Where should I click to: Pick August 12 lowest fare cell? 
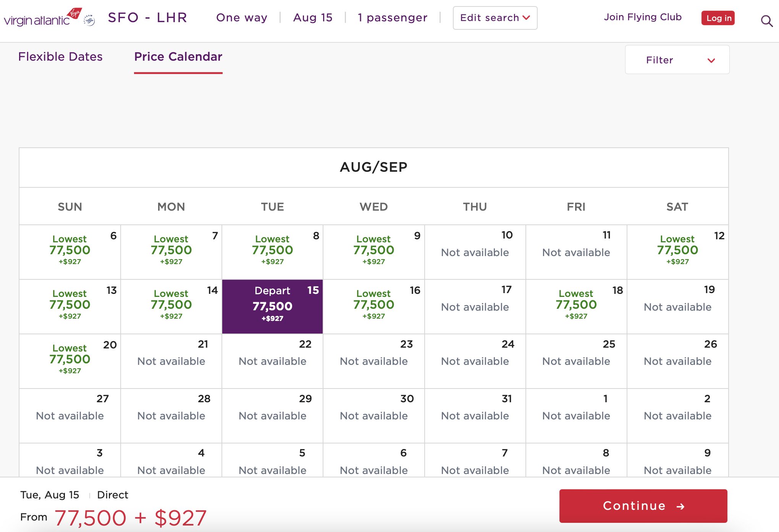(677, 250)
